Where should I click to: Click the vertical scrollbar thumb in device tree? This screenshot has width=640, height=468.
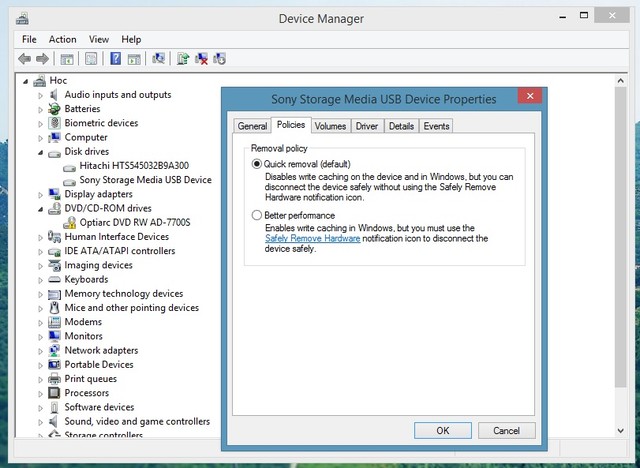[x=620, y=237]
